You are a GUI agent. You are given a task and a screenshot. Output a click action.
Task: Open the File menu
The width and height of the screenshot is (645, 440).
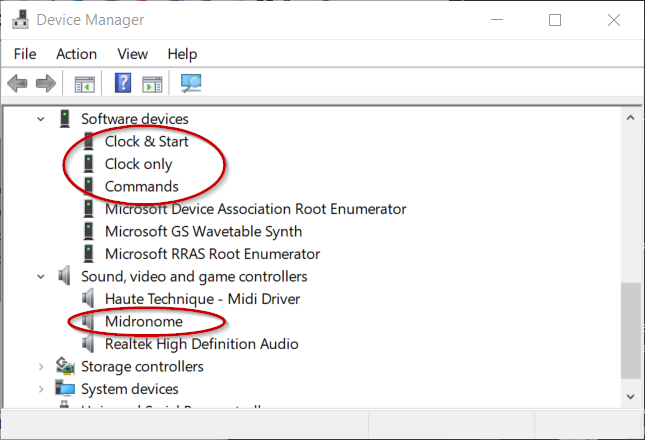pyautogui.click(x=25, y=54)
